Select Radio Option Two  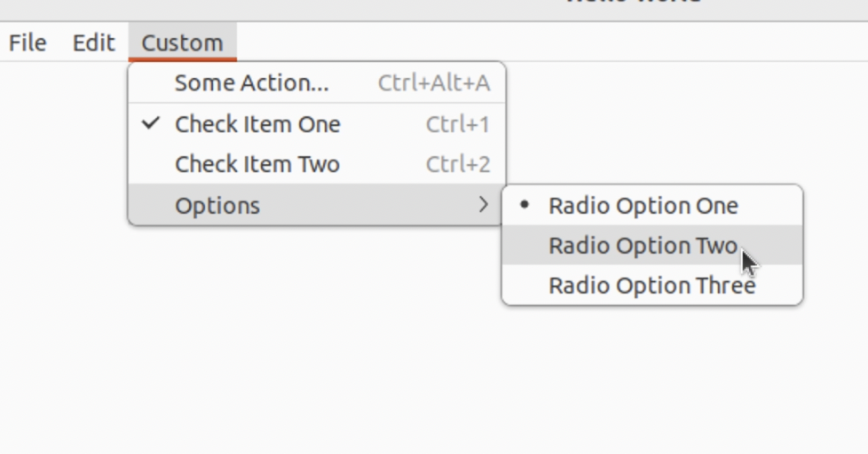pyautogui.click(x=643, y=246)
